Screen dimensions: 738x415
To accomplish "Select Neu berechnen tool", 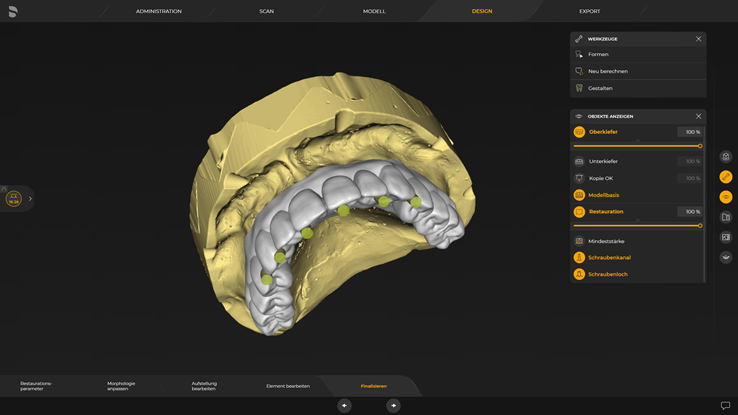I will (607, 71).
